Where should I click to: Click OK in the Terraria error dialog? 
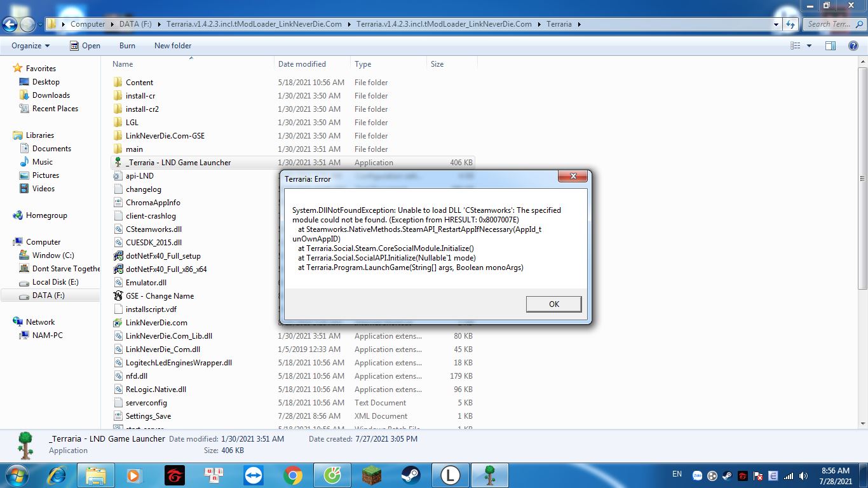553,304
